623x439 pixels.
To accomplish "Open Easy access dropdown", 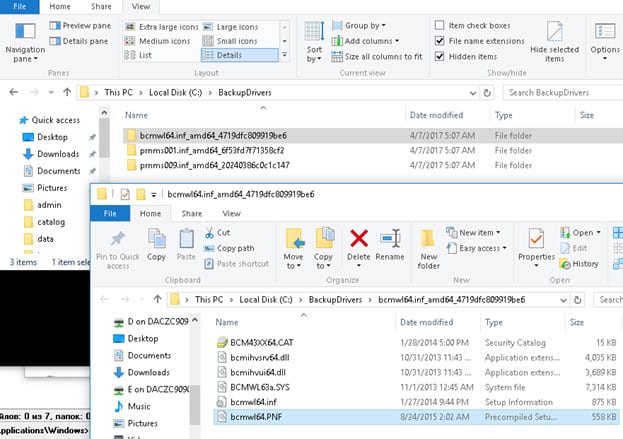I will click(477, 248).
